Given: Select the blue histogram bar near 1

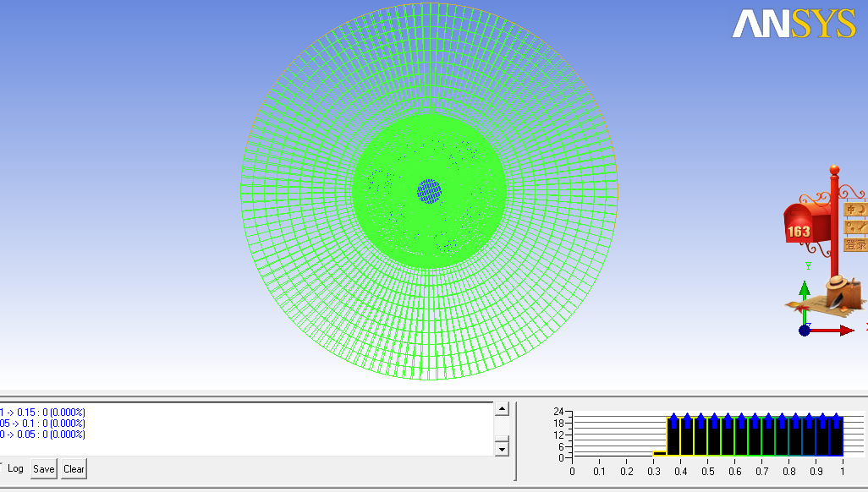Looking at the screenshot, I should [x=836, y=436].
